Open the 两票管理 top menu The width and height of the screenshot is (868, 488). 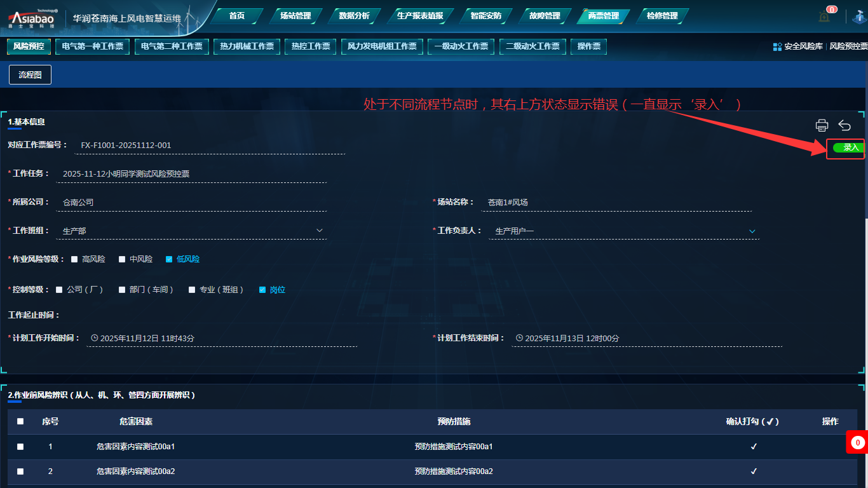[x=603, y=16]
